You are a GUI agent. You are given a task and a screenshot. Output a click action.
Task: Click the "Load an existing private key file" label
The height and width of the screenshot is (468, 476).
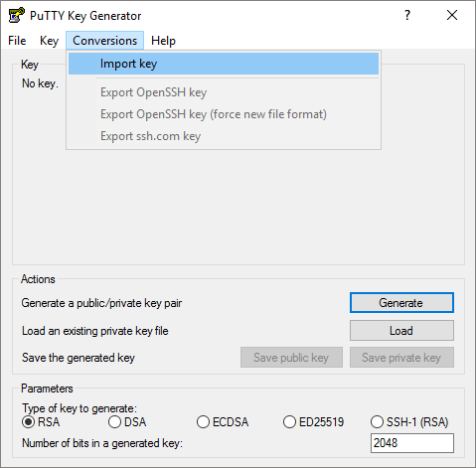pos(95,331)
